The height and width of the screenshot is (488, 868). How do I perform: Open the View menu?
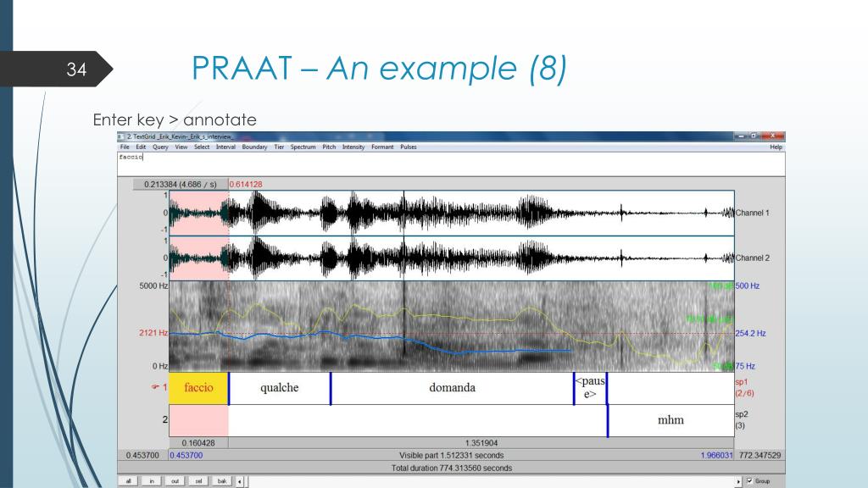click(x=181, y=147)
